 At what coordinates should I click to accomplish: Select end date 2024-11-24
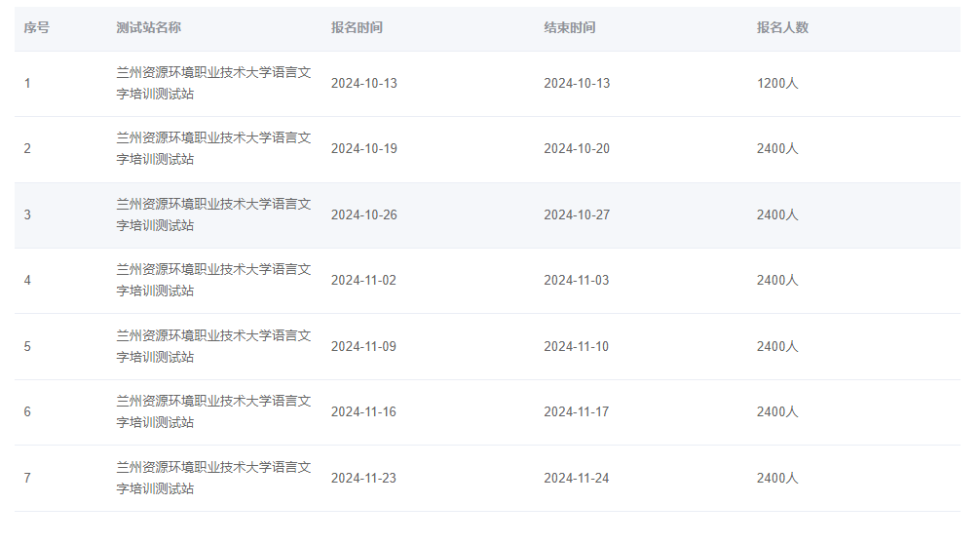click(577, 479)
